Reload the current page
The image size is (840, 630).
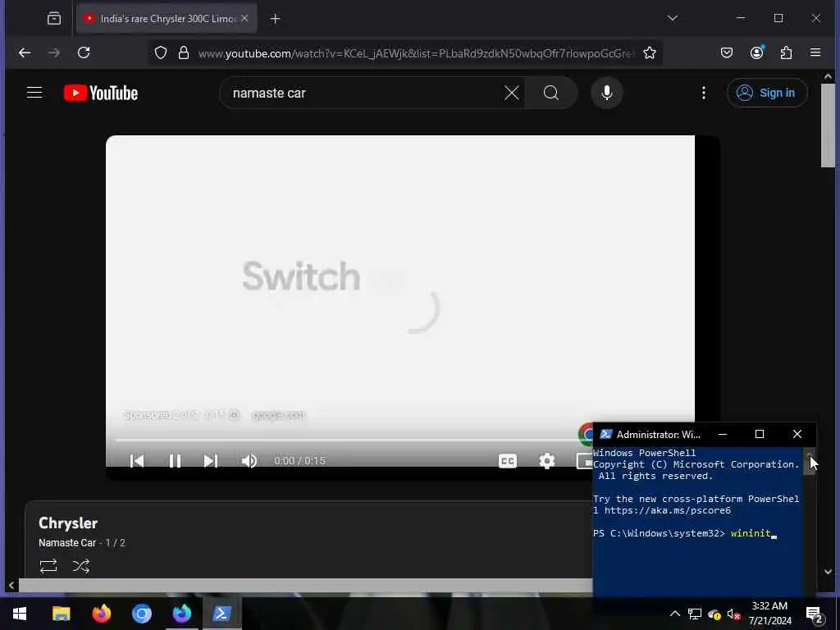pos(84,52)
